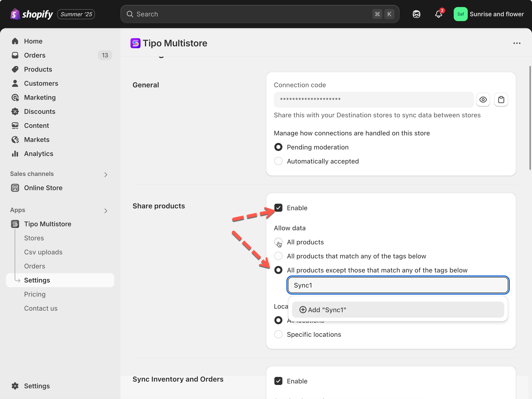Expand the Apps section chevron
This screenshot has width=532, height=399.
coord(106,211)
